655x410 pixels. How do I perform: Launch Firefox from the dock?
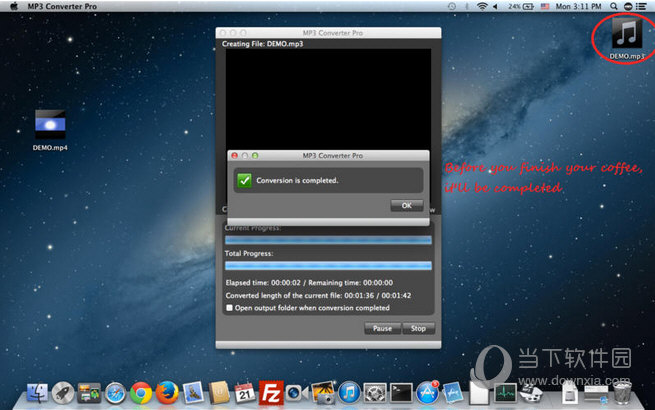[167, 393]
